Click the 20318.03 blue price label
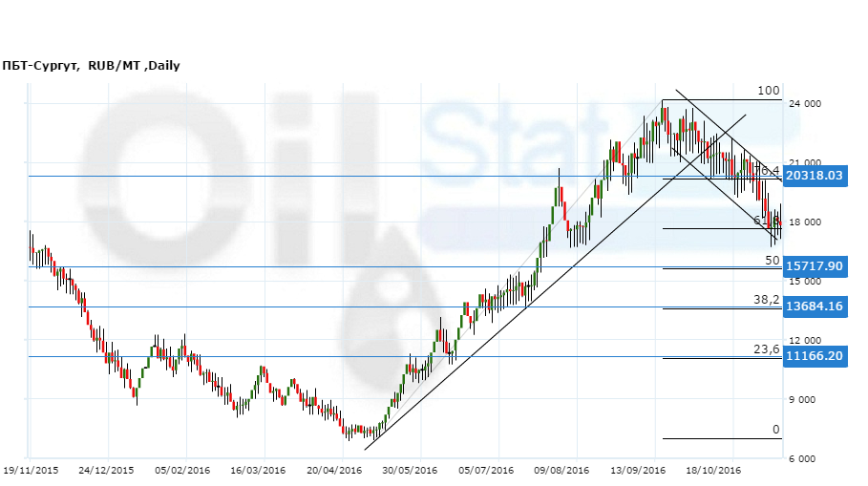868x486 pixels. pyautogui.click(x=814, y=176)
